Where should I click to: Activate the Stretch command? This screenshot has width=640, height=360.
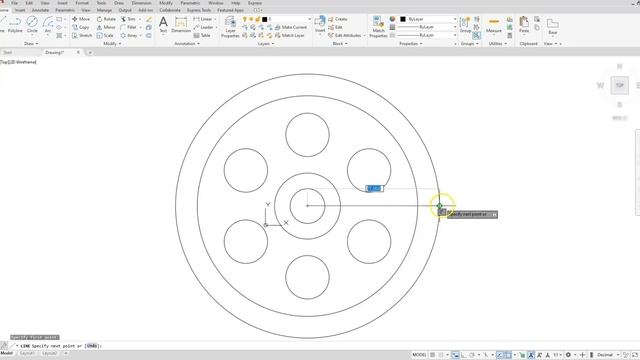pos(82,36)
